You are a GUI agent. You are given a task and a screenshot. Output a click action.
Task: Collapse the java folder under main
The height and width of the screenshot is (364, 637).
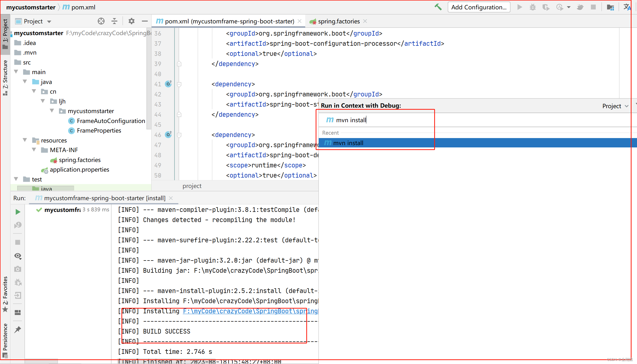(x=25, y=82)
